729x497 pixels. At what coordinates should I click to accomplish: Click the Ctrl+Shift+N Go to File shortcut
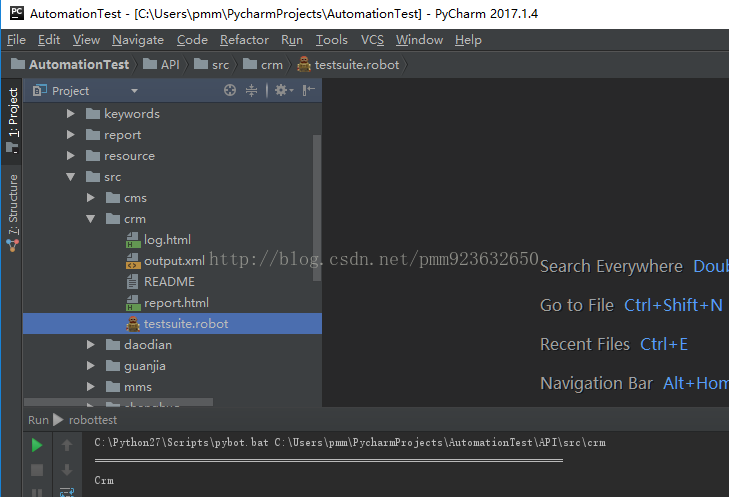pos(673,305)
